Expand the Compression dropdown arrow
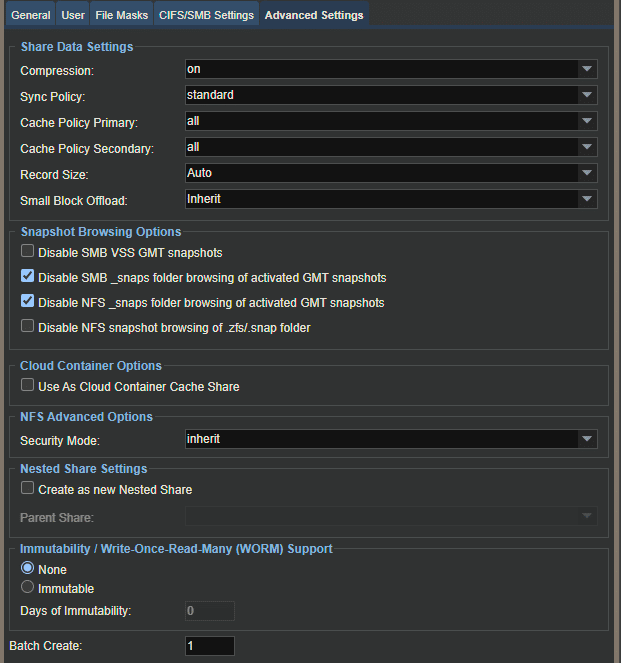This screenshot has width=621, height=663. tap(587, 69)
